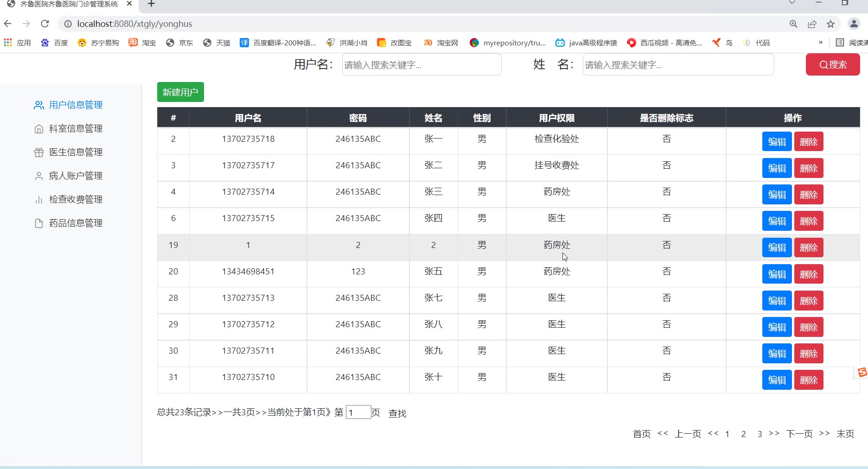Open 用户信息管理 in the sidebar

76,105
